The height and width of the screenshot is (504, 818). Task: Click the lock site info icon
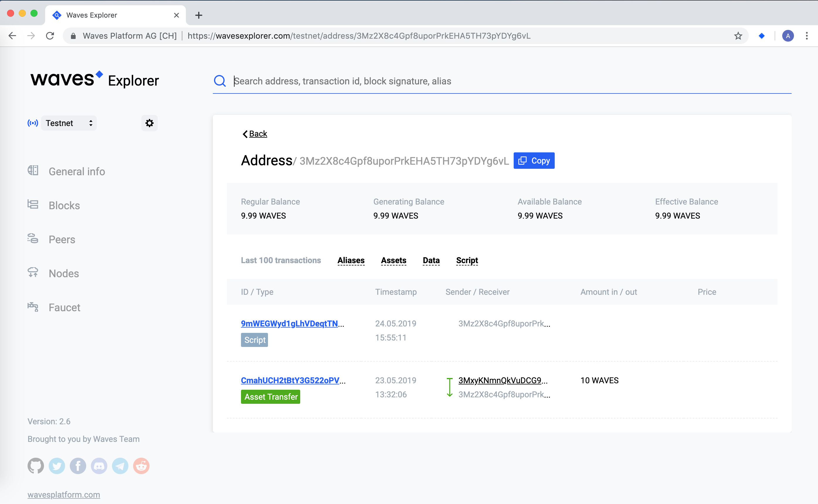pyautogui.click(x=73, y=36)
